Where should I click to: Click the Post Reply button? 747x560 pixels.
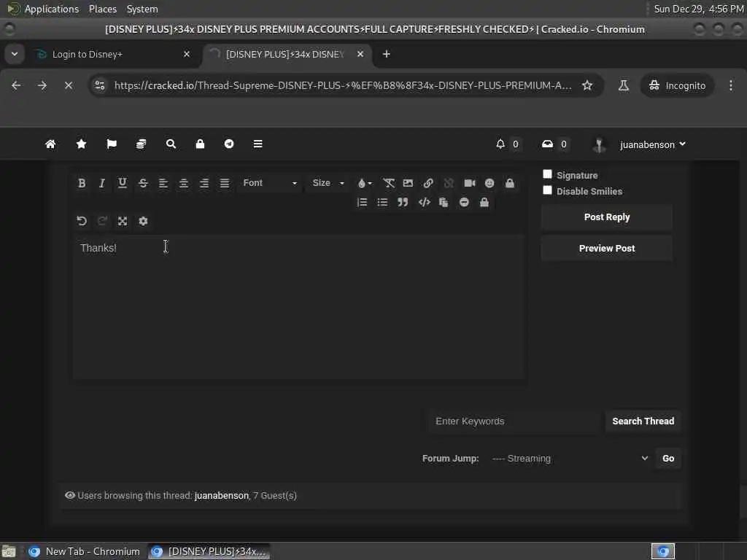606,217
